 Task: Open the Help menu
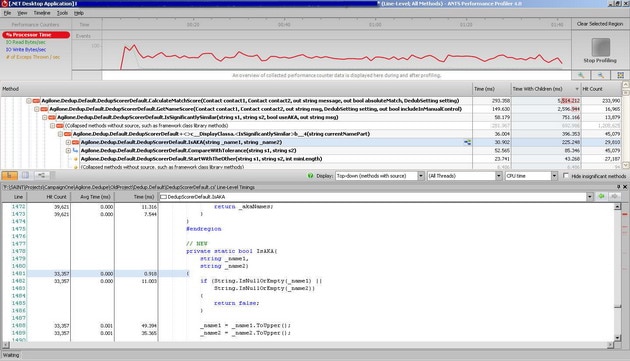tap(79, 13)
